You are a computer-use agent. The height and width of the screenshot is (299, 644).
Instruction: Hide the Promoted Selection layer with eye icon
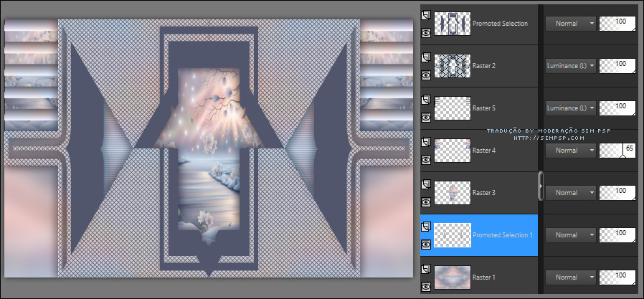(x=426, y=32)
